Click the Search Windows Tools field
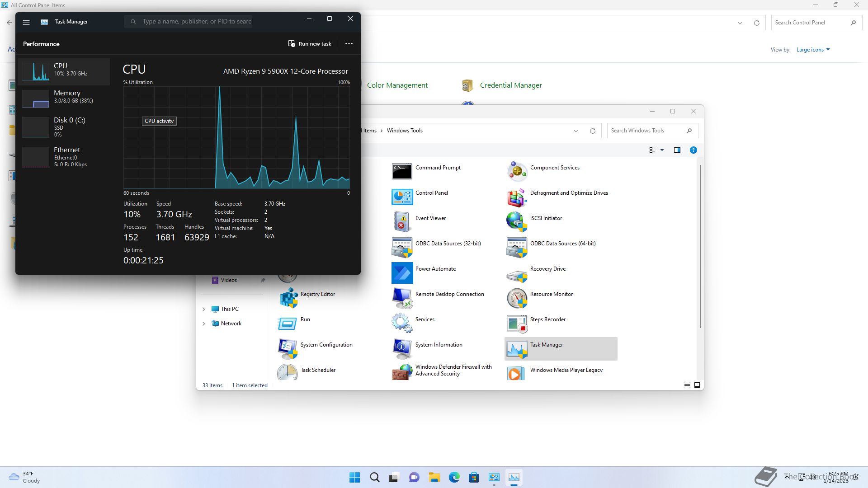This screenshot has height=488, width=868. (652, 131)
